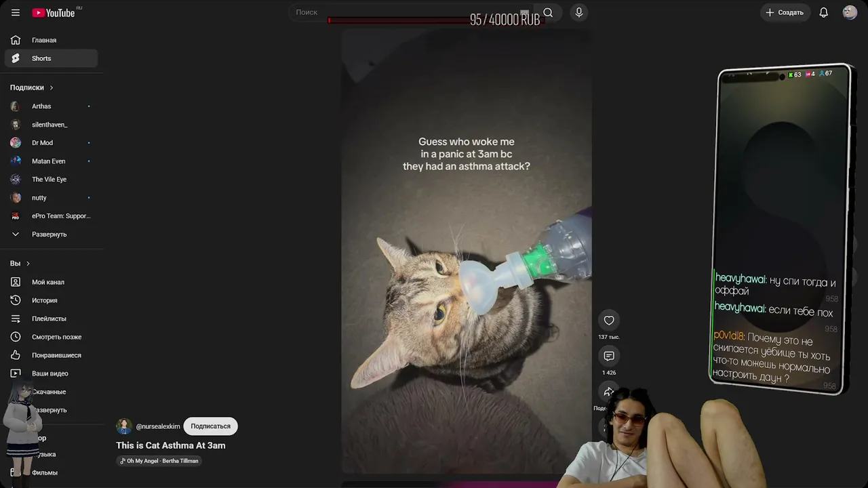
Task: Open the 'Oh My Angel - Bertha Tillman' sound
Action: (159, 461)
